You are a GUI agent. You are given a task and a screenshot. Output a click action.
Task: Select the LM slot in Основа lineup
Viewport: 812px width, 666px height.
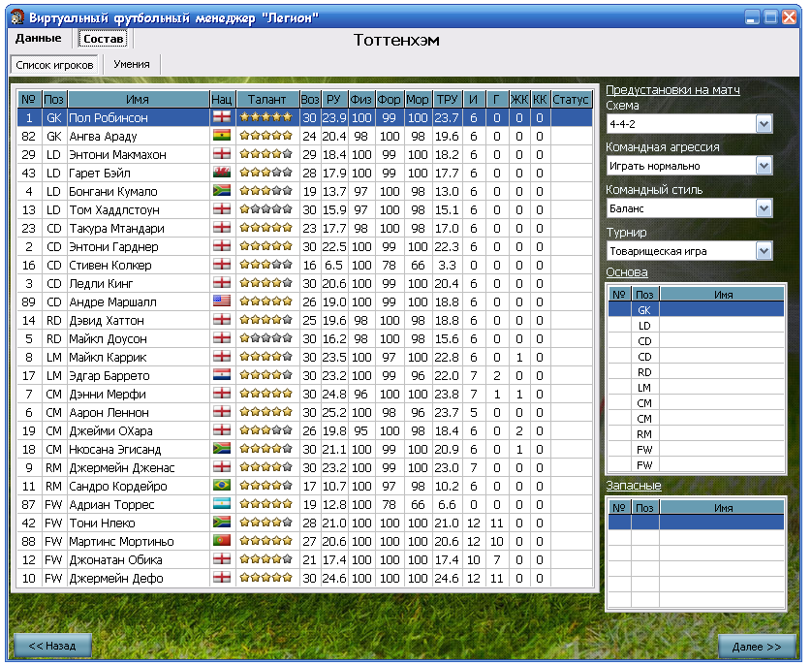click(696, 388)
